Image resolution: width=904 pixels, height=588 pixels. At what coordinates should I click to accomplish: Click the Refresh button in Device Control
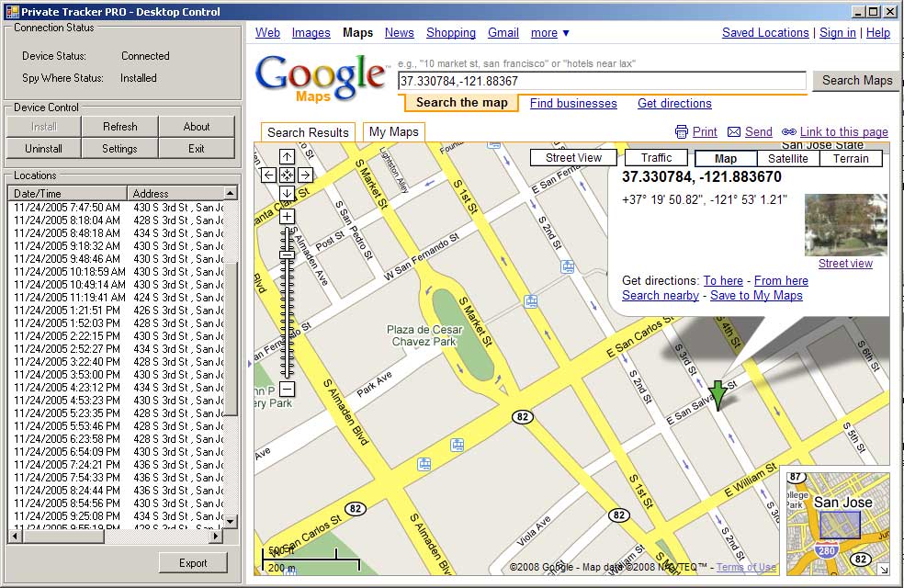(x=120, y=126)
